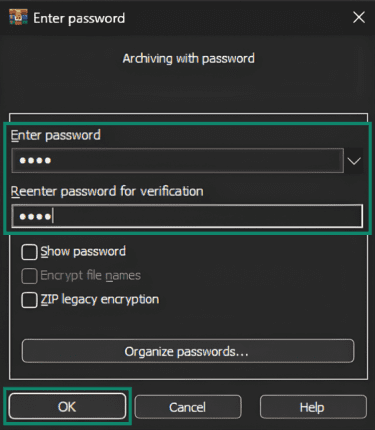Open Help for the password dialog
The image size is (375, 430).
[x=313, y=407]
